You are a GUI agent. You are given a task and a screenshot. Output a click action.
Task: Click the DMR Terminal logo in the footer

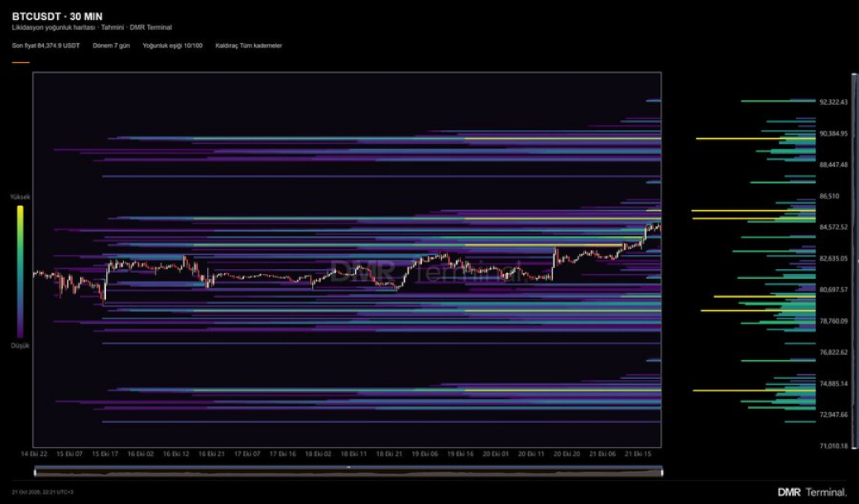[x=812, y=492]
